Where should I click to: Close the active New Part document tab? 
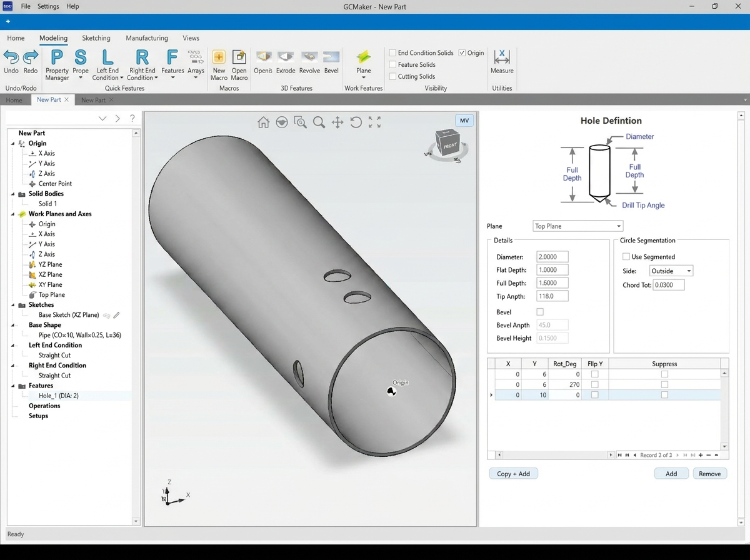67,100
